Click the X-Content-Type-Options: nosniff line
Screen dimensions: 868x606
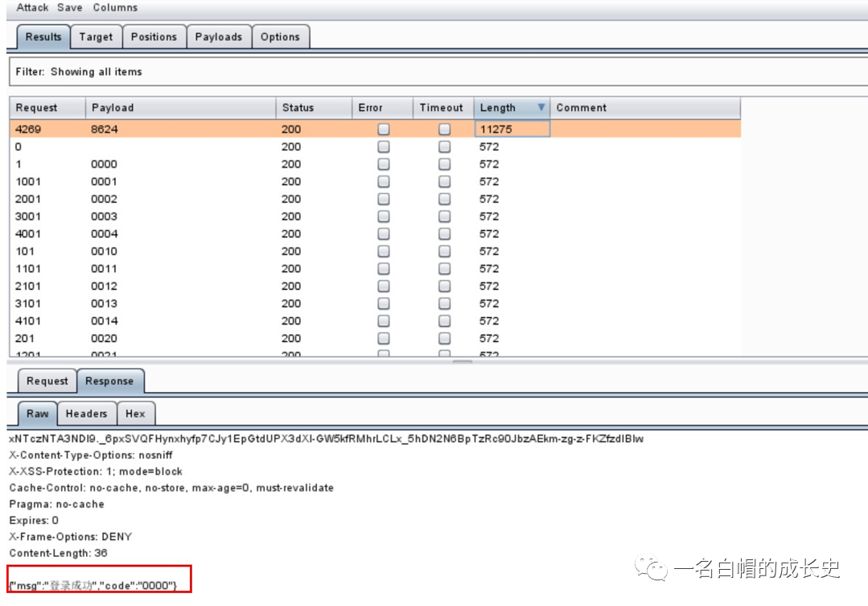coord(90,456)
